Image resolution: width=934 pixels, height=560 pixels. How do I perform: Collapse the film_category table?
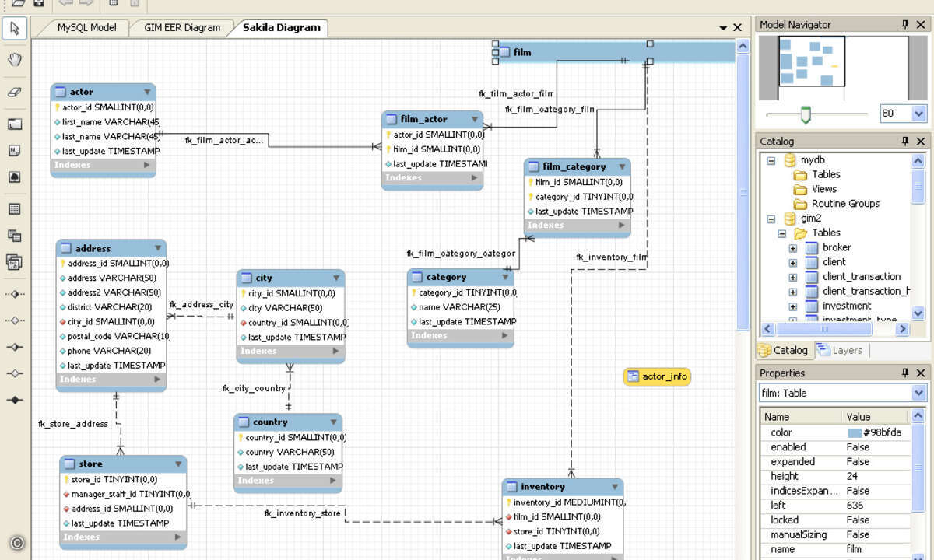click(622, 166)
